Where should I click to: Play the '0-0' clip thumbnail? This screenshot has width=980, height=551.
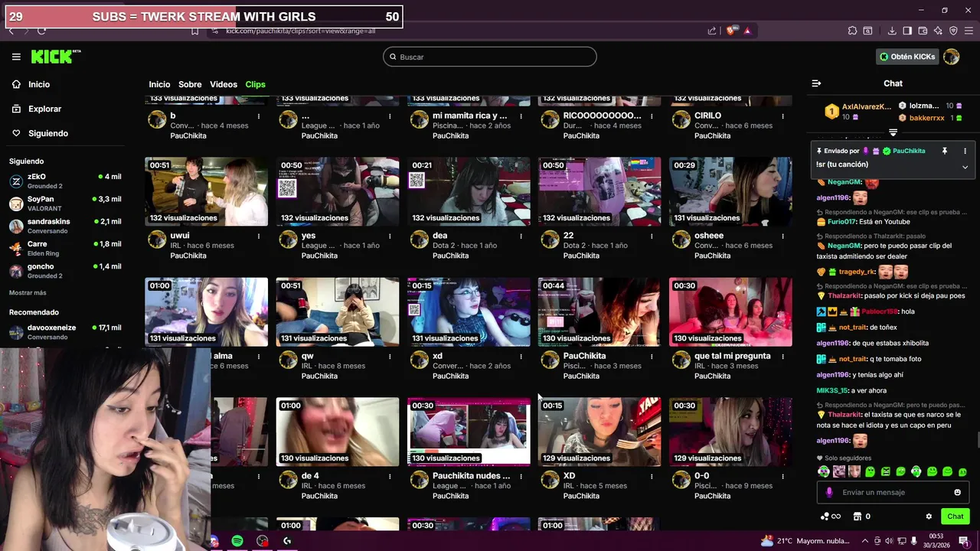click(730, 432)
